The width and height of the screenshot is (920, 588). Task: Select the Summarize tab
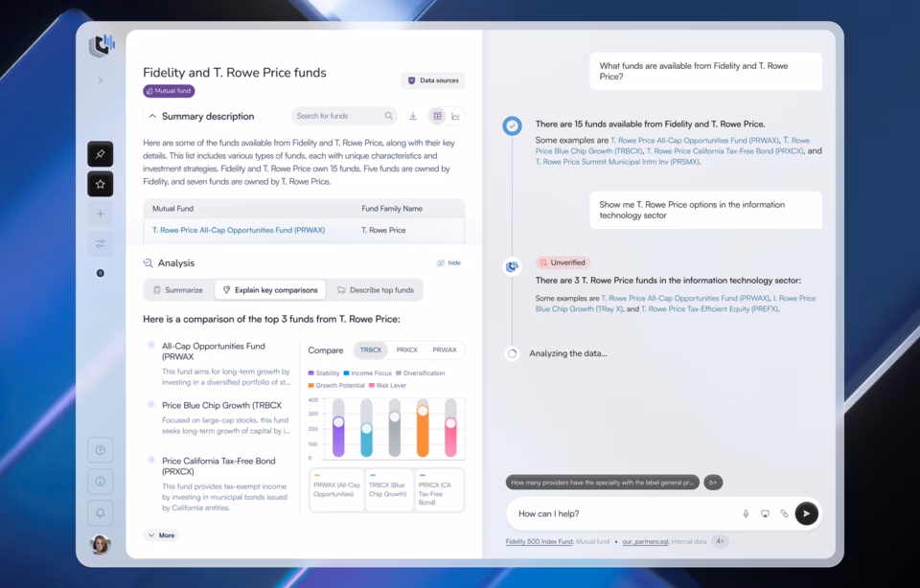pos(178,290)
